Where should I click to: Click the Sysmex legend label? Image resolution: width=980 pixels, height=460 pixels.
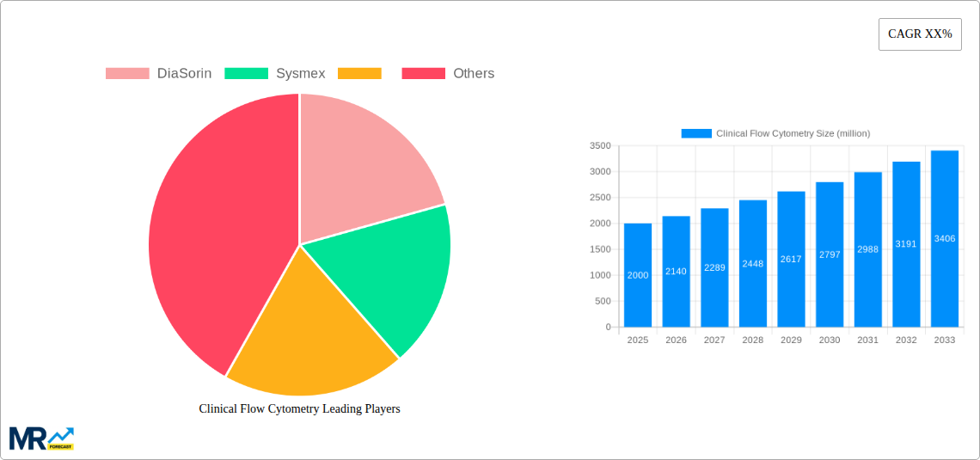[301, 74]
